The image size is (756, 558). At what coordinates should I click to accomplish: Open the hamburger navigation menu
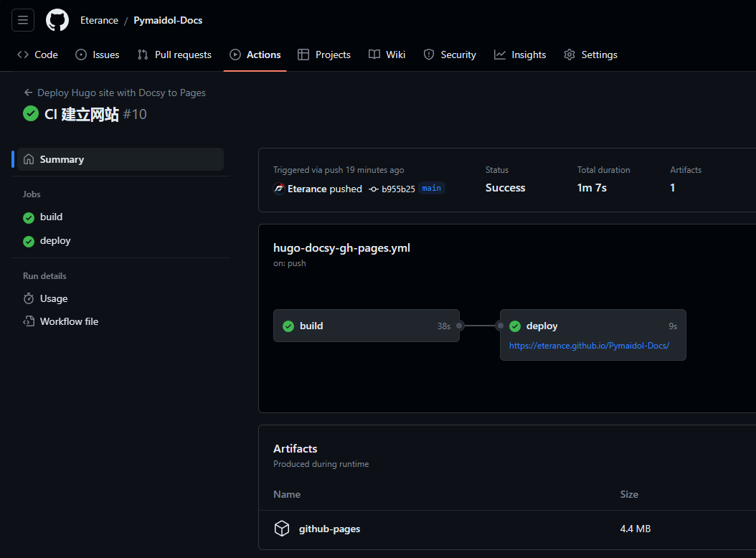22,20
